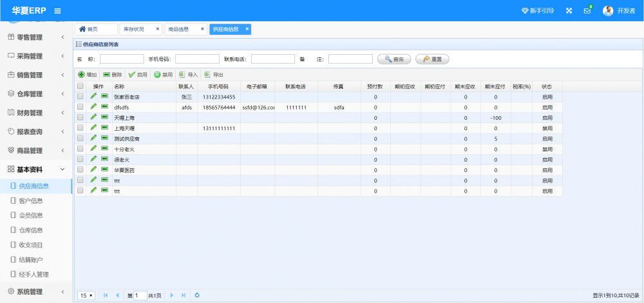This screenshot has width=644, height=303.
Task: Check the box for 很老火
Action: [80, 159]
